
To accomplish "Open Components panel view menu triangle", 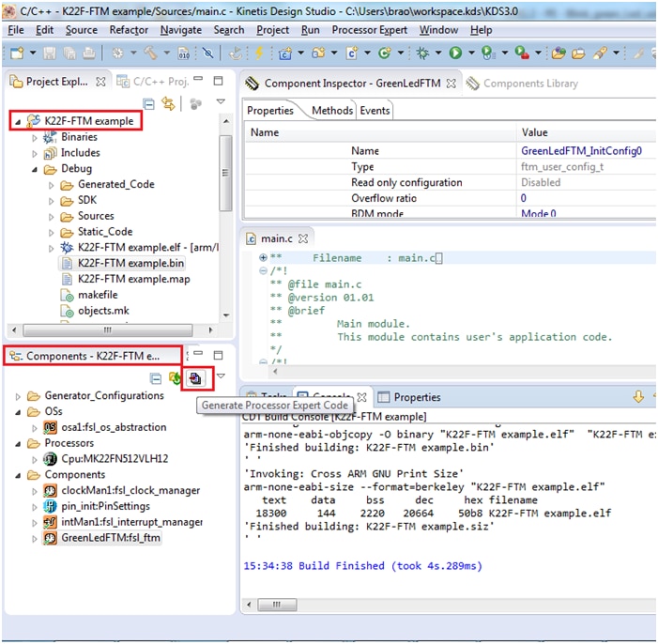I will 221,376.
